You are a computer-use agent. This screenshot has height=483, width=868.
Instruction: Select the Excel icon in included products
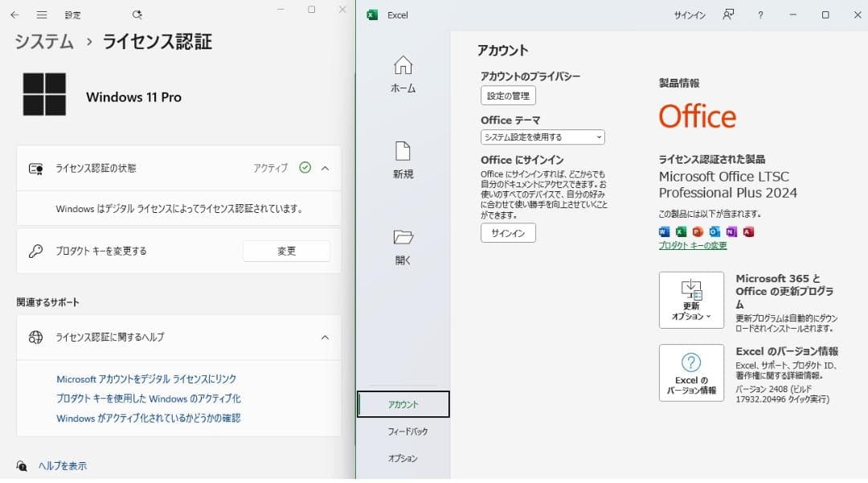click(681, 231)
